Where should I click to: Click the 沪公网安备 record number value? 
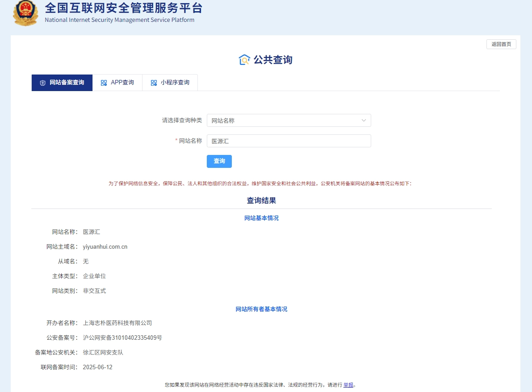(122, 338)
